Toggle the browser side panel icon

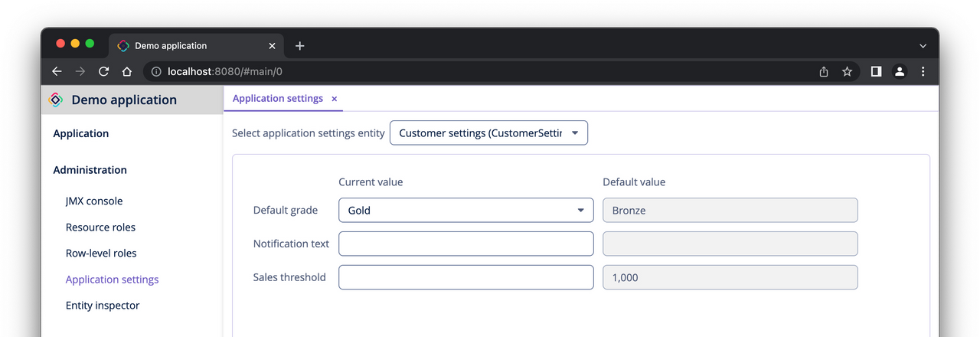(876, 71)
